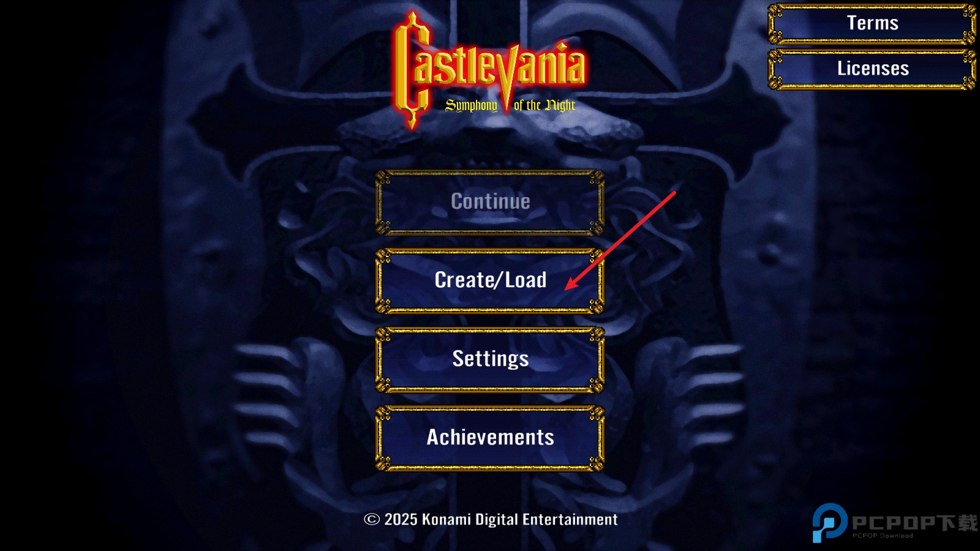
Task: Click the red arrow's head
Action: click(571, 284)
